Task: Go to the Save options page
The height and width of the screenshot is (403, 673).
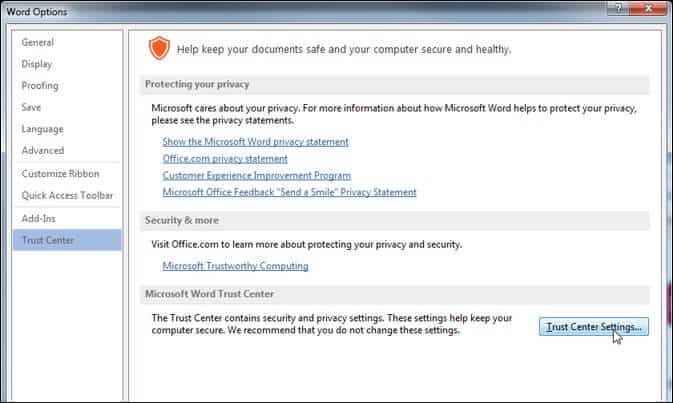Action: click(31, 107)
